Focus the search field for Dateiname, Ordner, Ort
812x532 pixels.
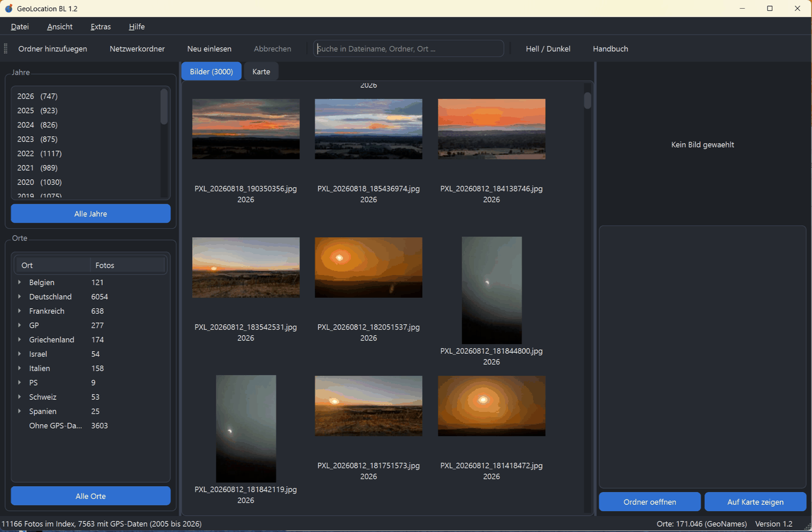pos(409,49)
